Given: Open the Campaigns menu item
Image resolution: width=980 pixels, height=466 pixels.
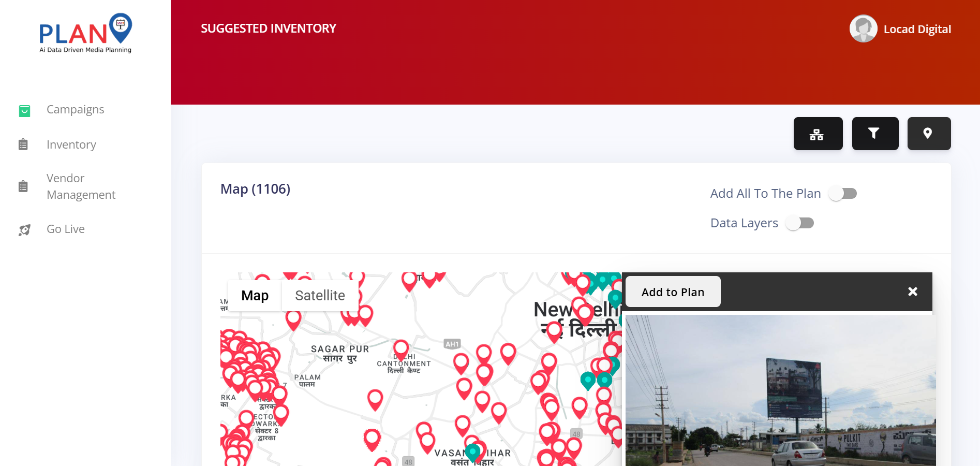Looking at the screenshot, I should tap(76, 109).
